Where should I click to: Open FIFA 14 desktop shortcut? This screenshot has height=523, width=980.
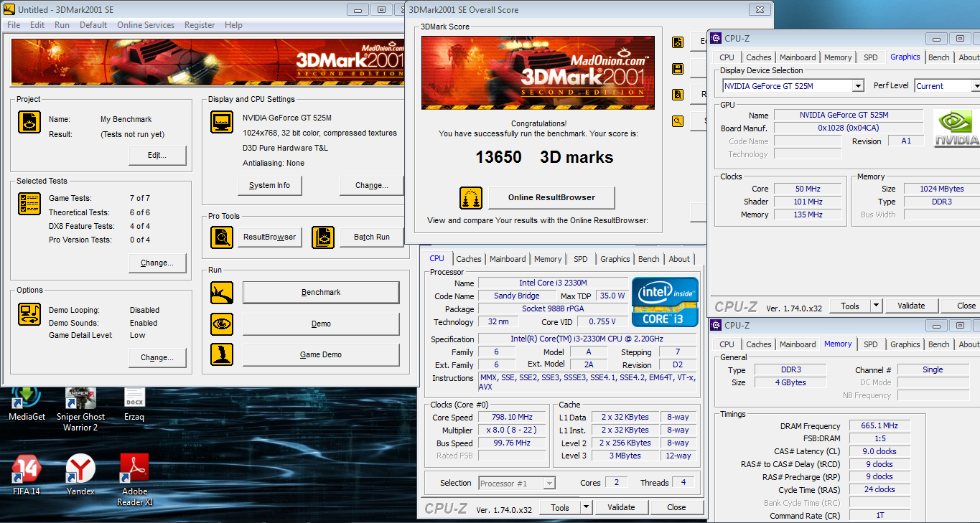point(27,476)
